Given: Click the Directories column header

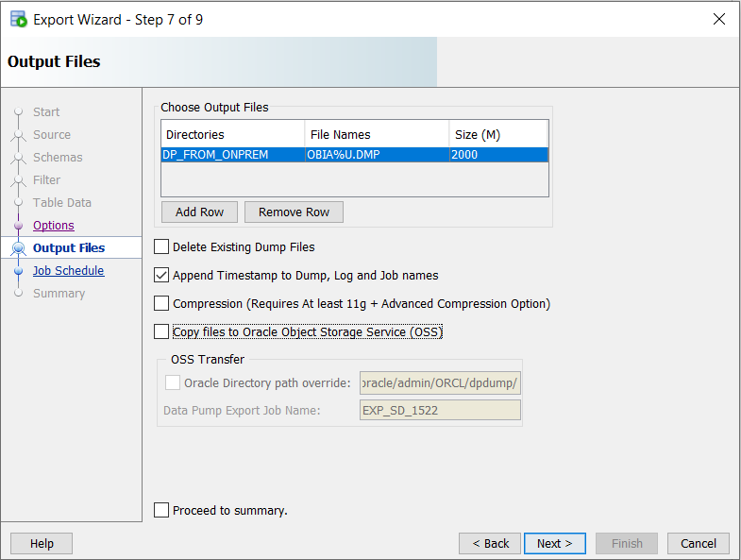Looking at the screenshot, I should (233, 134).
